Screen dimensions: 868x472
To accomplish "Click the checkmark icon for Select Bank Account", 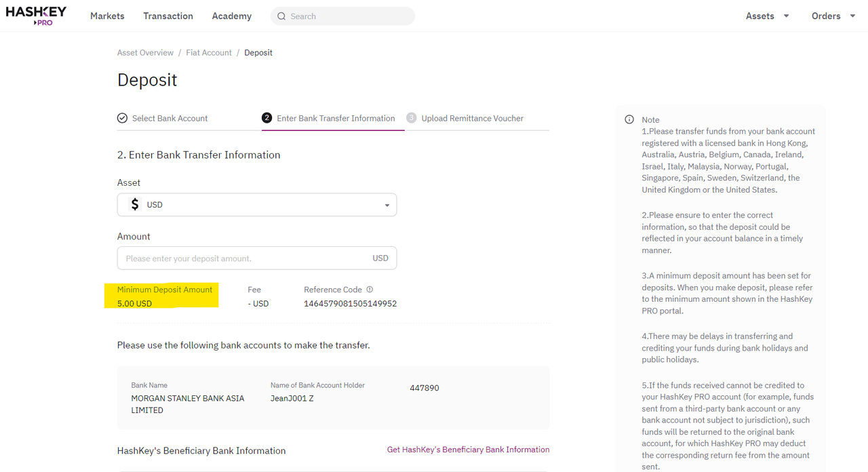I will point(122,118).
